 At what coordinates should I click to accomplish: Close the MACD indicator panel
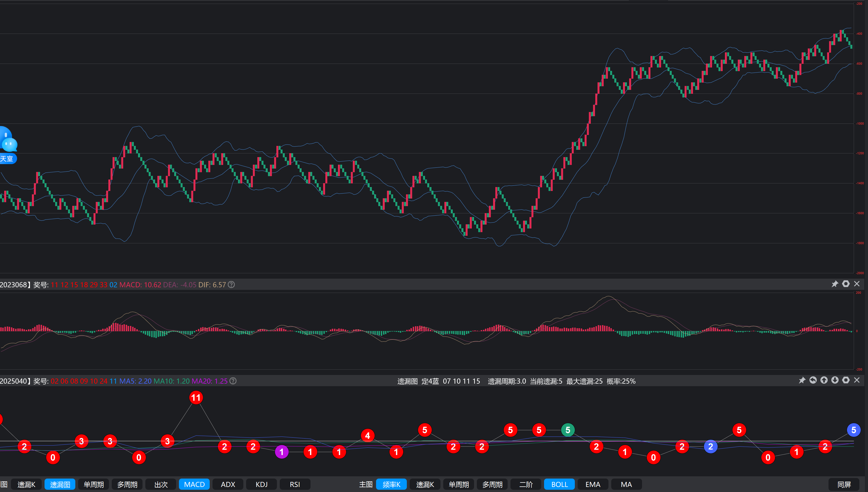pyautogui.click(x=857, y=284)
